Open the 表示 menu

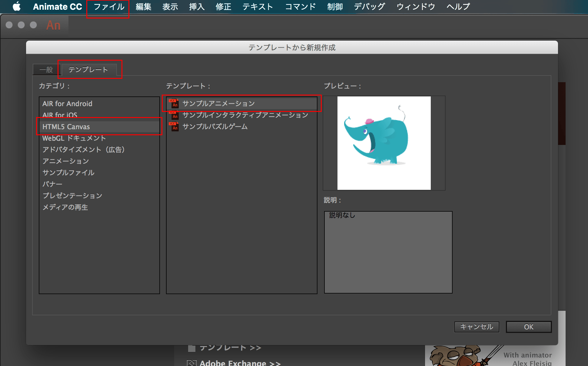170,7
